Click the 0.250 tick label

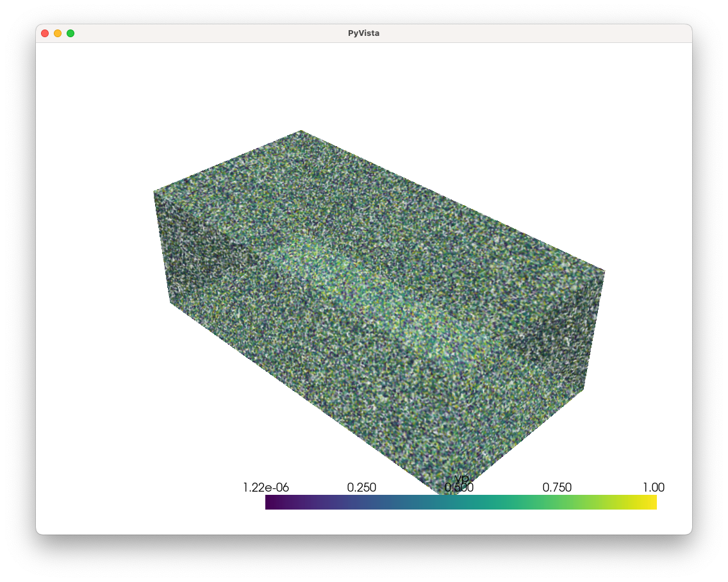[362, 488]
